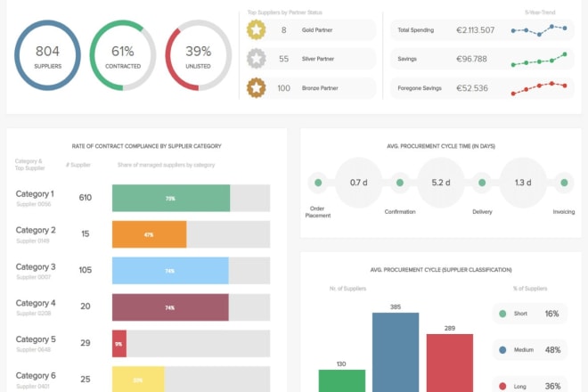Click the Gold Partner star badge
The width and height of the screenshot is (588, 392).
coord(256,29)
